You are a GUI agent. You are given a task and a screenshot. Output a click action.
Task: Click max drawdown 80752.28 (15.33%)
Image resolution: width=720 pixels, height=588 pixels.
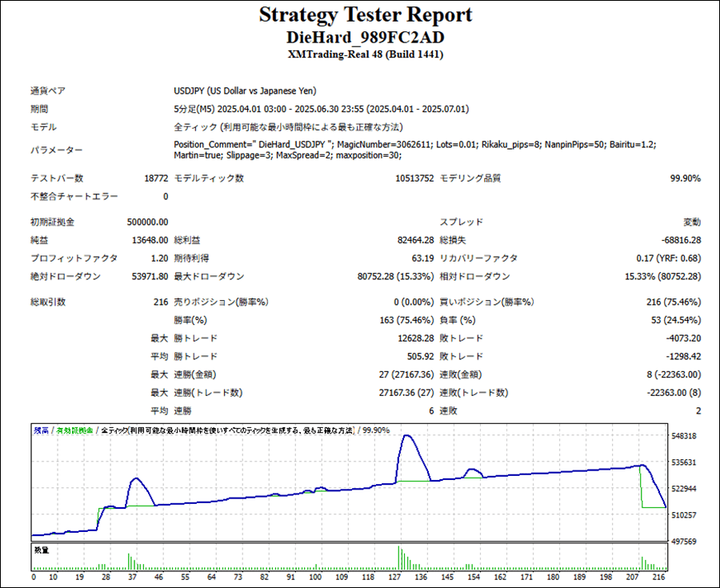click(x=395, y=276)
